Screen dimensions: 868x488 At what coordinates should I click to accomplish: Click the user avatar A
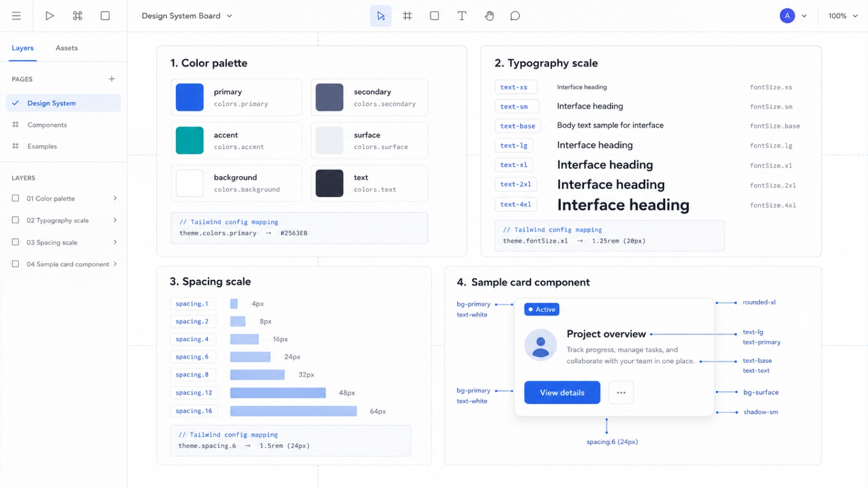[787, 16]
